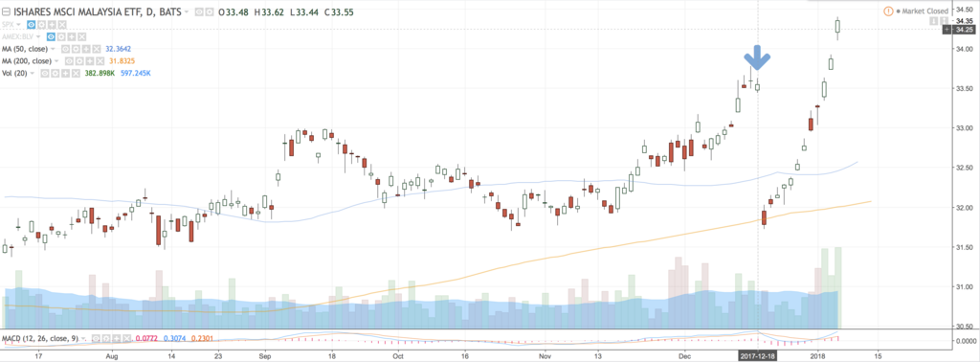This screenshot has width=980, height=362.
Task: Click the SPX symbol label
Action: coord(8,24)
